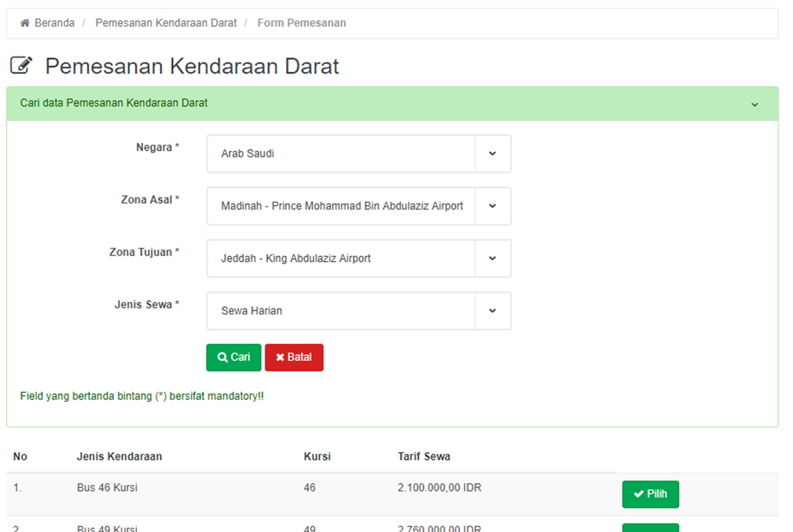Click the Form Pemesanan breadcrumb item
Screen dimensions: 793x532
[301, 23]
